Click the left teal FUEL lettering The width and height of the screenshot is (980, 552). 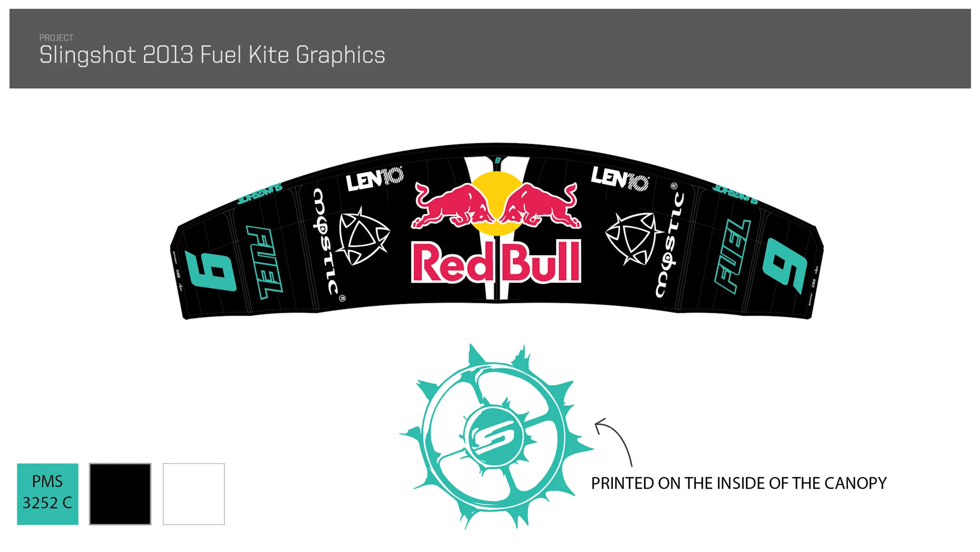click(x=265, y=262)
